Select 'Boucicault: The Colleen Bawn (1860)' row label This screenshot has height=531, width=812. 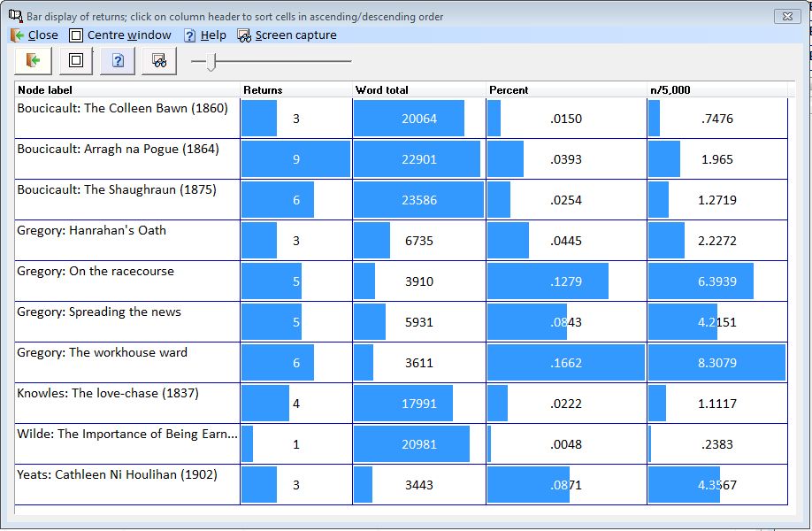coord(123,108)
